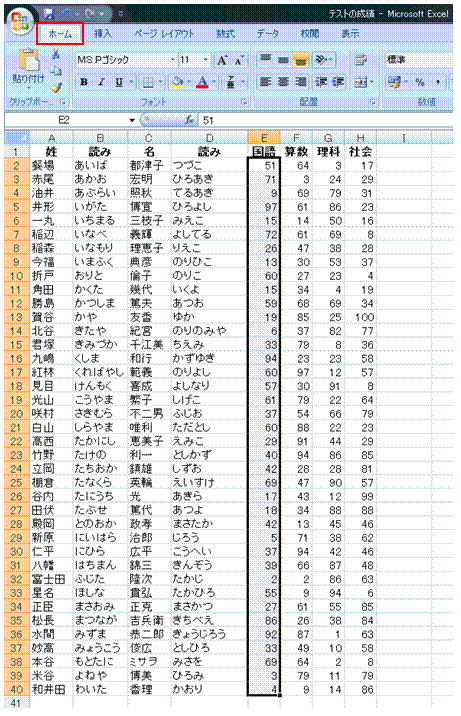
Task: Save workbook with Quick Access floppy icon
Action: 49,14
